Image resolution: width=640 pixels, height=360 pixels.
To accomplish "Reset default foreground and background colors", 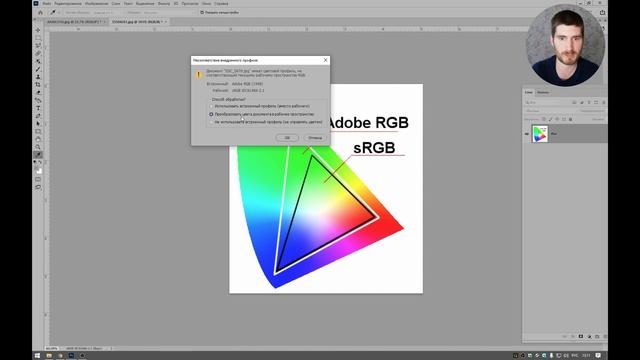I will pyautogui.click(x=36, y=162).
